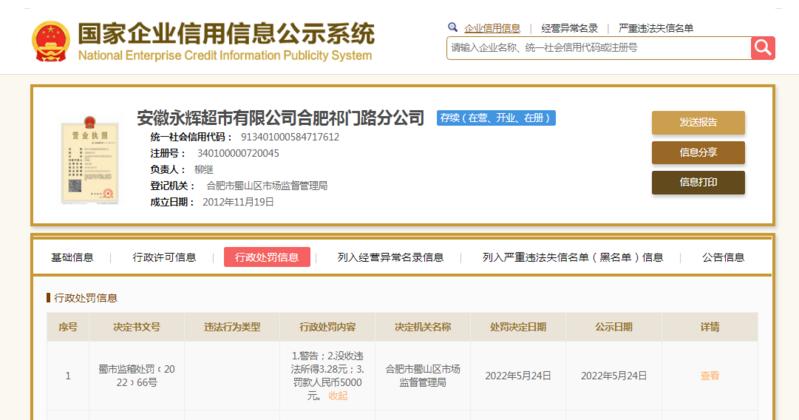
Task: Click the document number cell 蜀市监稽处罚〔2022〕66号
Action: pos(137,376)
